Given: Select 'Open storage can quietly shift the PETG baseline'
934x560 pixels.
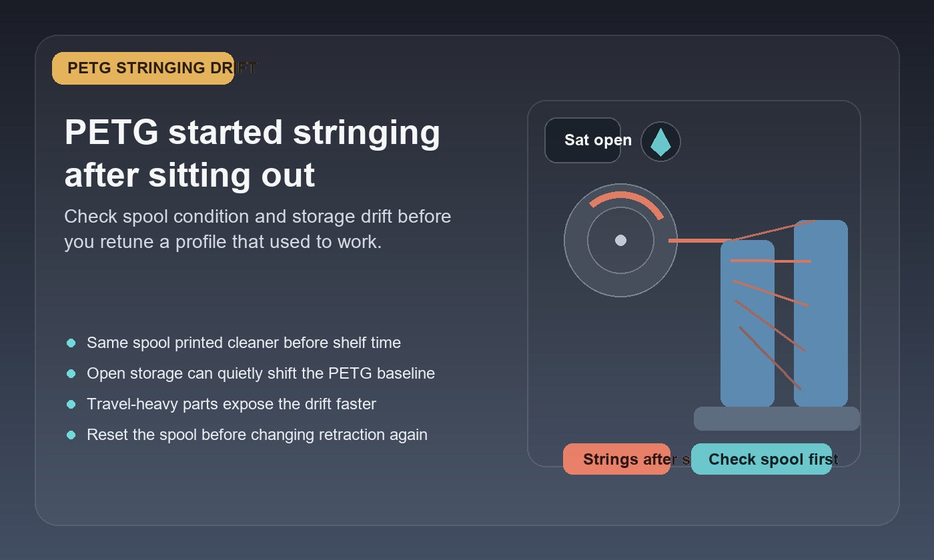Looking at the screenshot, I should (x=261, y=373).
